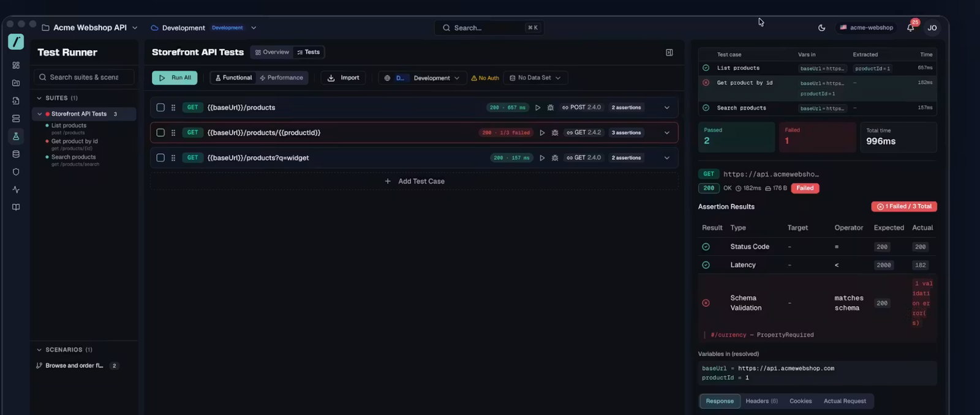The image size is (980, 415).
Task: Collapse Storefront API Tests tree node
Action: coord(40,114)
